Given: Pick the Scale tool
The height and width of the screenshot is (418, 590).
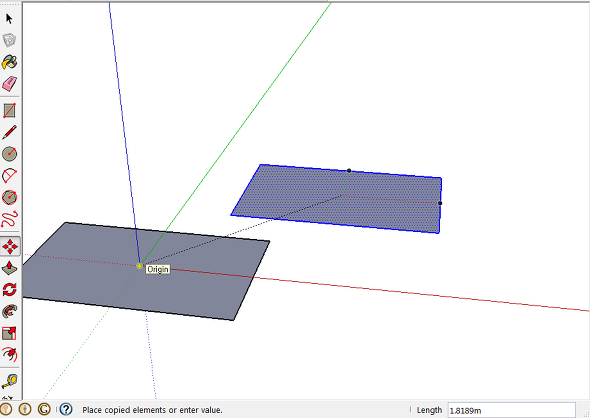Looking at the screenshot, I should coord(9,333).
